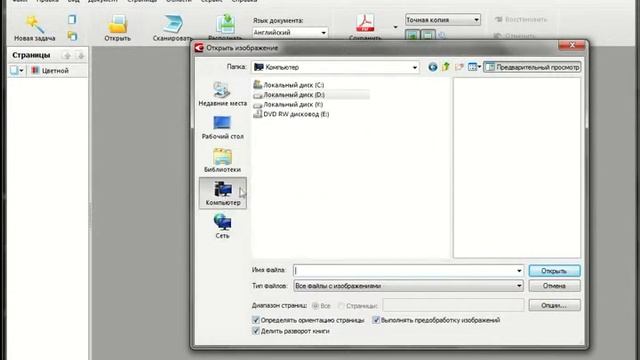Click the Страницы panel header
This screenshot has height=360, width=640.
pos(31,55)
